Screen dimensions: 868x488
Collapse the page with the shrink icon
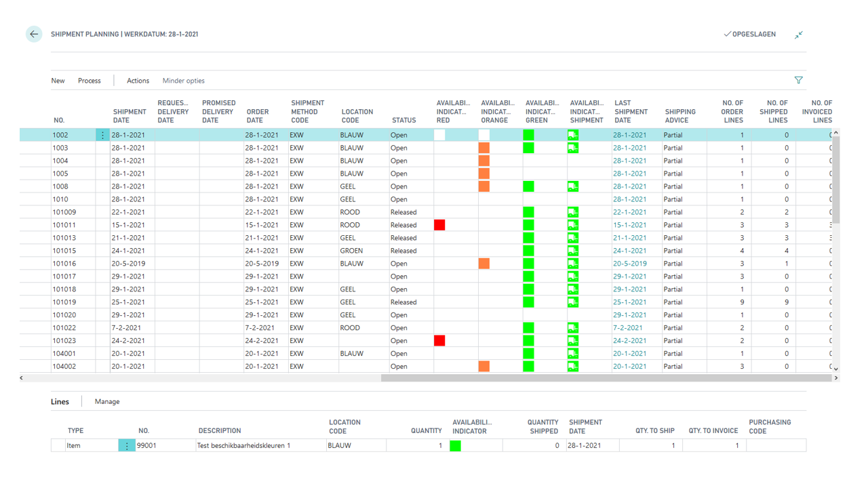[798, 35]
